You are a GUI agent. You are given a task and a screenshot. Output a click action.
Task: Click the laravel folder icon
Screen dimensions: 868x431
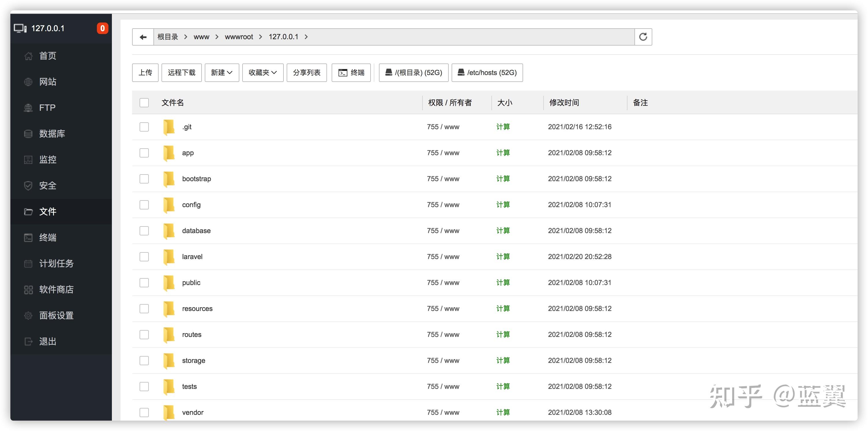(168, 257)
